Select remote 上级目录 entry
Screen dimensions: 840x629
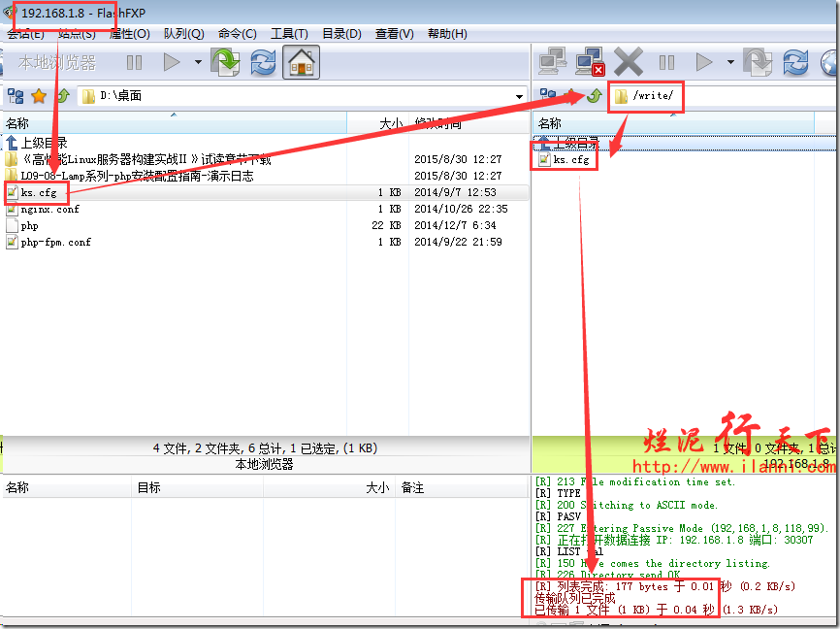click(x=568, y=143)
